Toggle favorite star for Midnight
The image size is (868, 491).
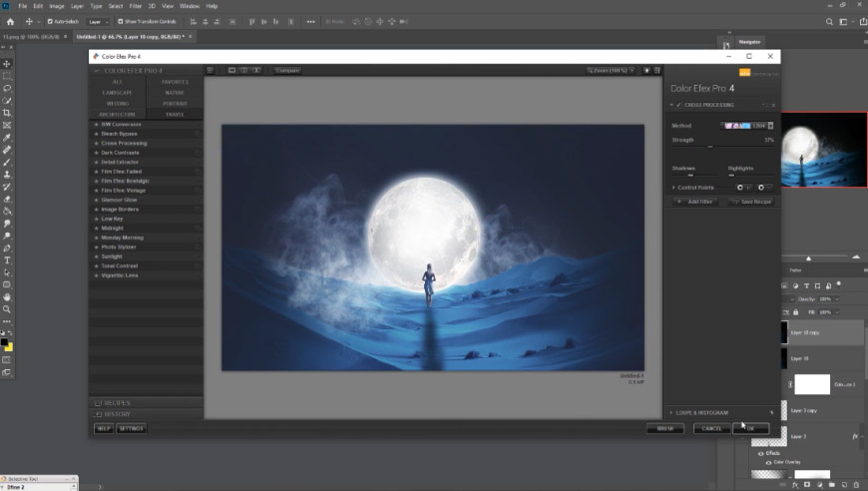click(97, 229)
